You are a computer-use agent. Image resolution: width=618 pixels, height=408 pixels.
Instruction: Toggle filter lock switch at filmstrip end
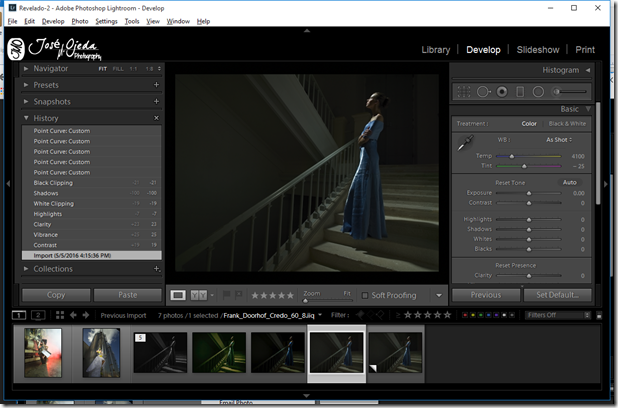599,315
